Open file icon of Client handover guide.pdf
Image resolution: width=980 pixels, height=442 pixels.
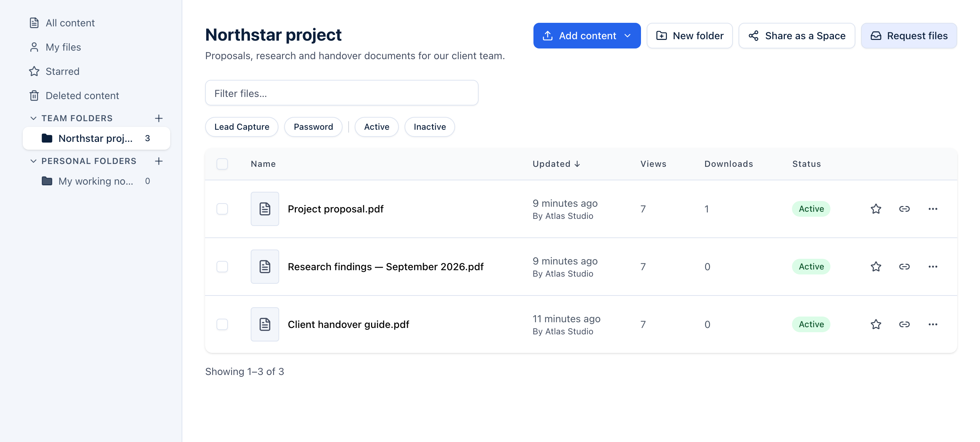tap(265, 324)
